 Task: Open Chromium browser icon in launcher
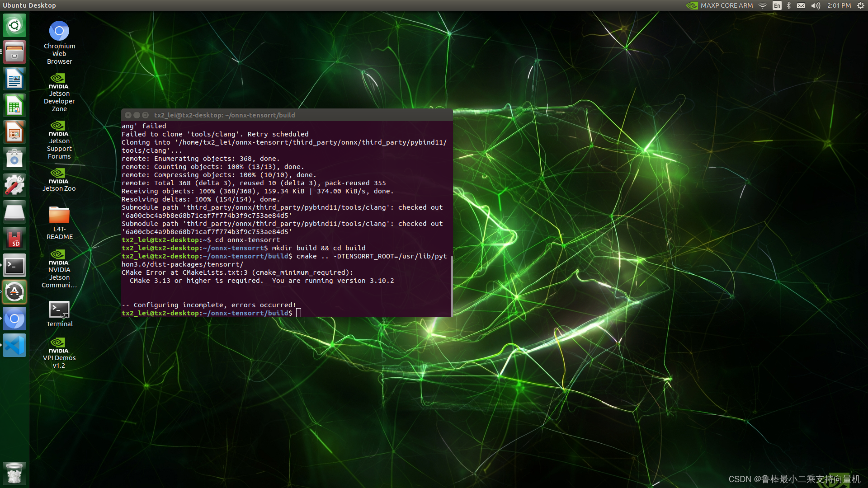(14, 319)
